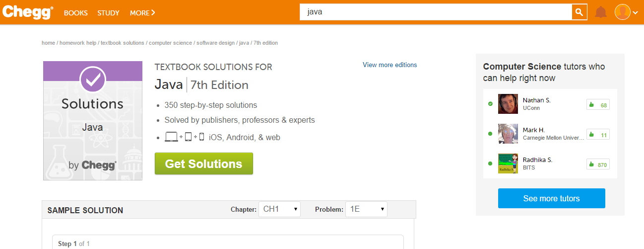This screenshot has height=249, width=644.
Task: Expand the Chapter CH1 dropdown
Action: [279, 209]
